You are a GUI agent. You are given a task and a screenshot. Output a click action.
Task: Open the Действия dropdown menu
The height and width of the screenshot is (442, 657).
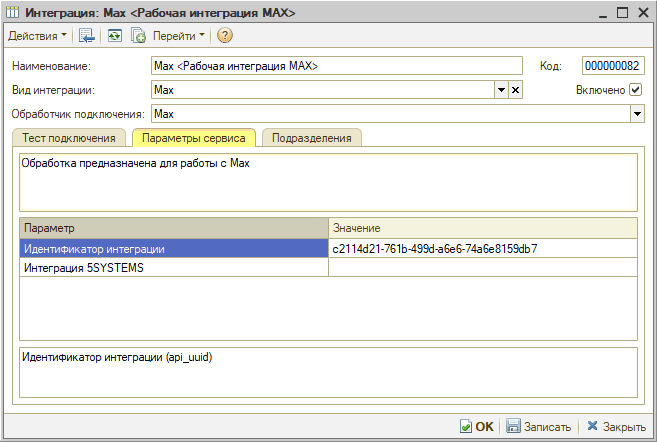37,36
